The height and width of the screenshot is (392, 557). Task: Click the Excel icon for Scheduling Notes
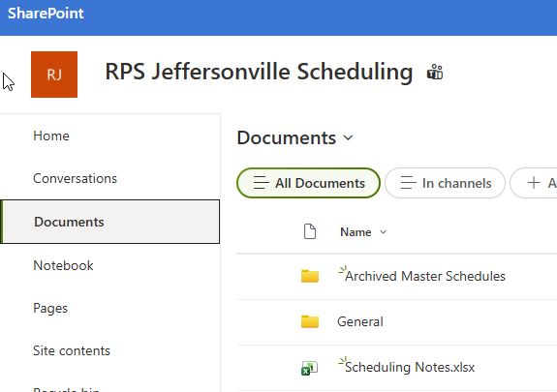point(309,368)
